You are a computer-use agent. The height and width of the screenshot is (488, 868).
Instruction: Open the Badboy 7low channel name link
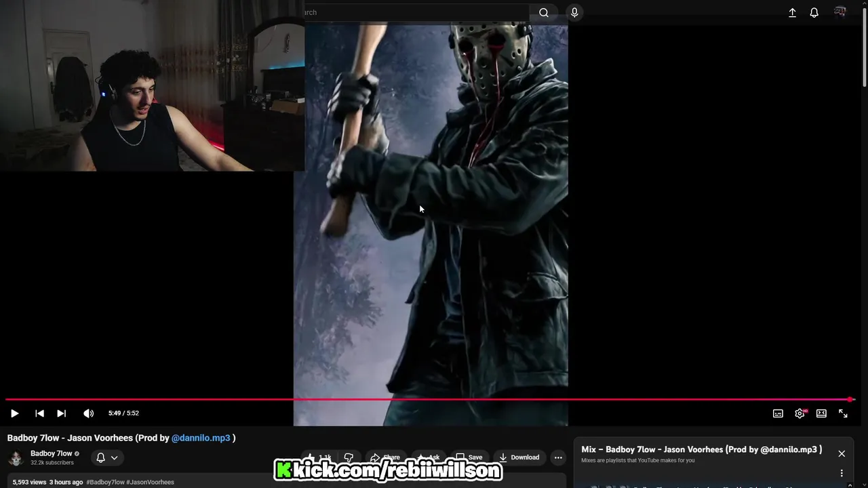(51, 453)
